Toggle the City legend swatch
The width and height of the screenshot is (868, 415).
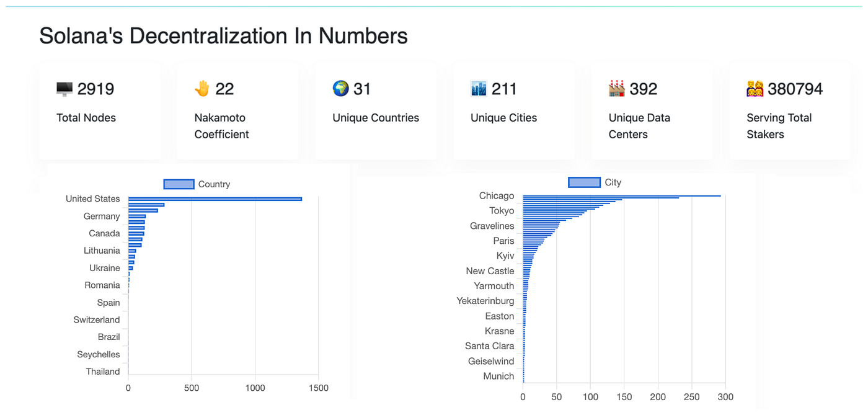pyautogui.click(x=584, y=182)
